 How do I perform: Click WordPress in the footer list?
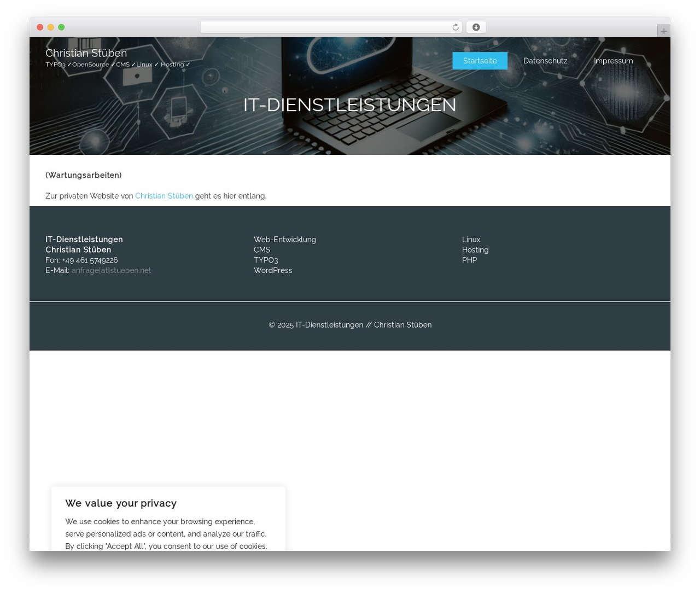click(x=273, y=270)
